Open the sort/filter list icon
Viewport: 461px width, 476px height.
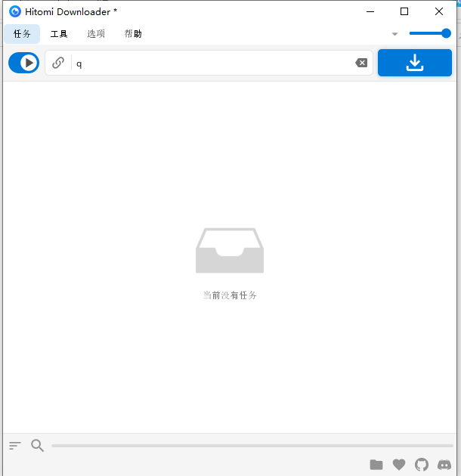click(x=14, y=446)
